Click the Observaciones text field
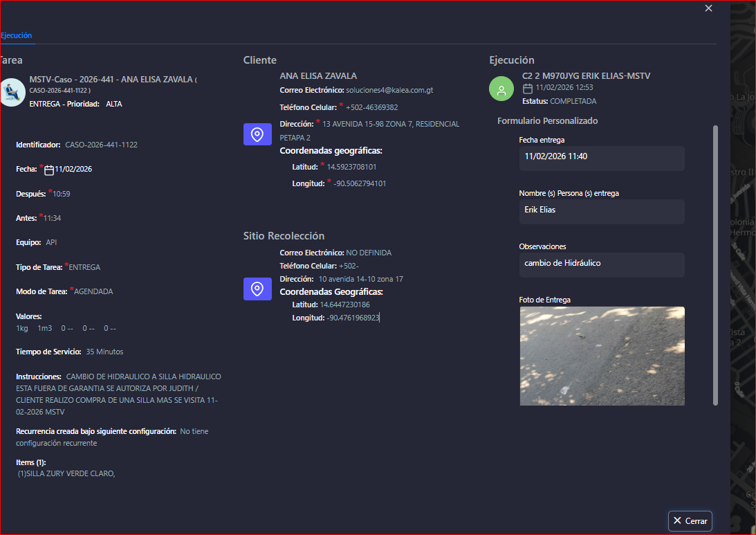Image resolution: width=756 pixels, height=535 pixels. tap(601, 264)
